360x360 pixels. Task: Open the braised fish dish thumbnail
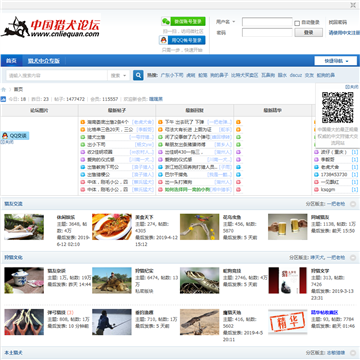click(x=112, y=227)
